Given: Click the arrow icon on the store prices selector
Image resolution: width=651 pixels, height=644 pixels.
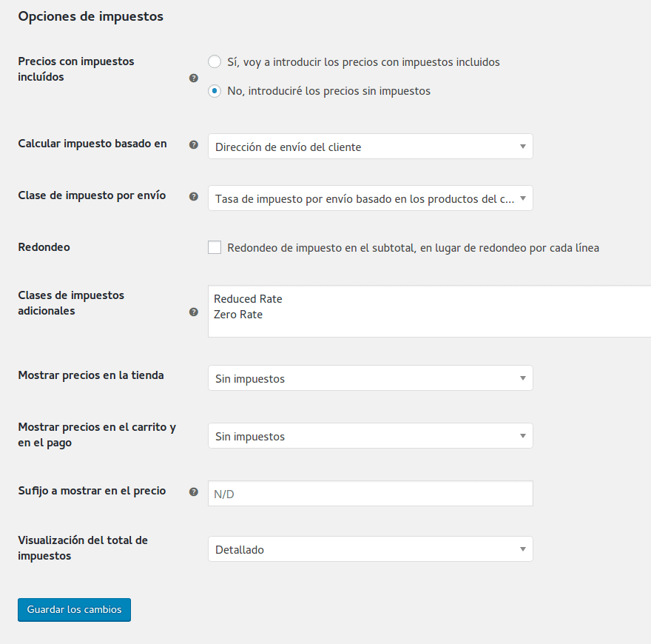Looking at the screenshot, I should coord(522,378).
